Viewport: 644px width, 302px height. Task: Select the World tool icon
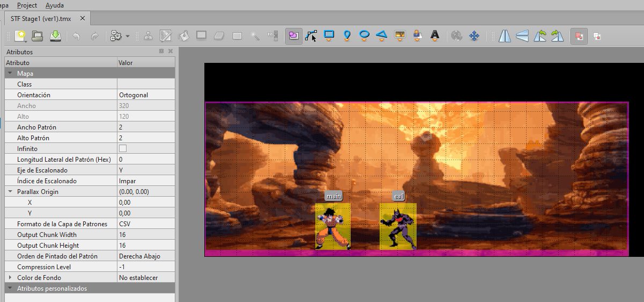pos(457,36)
